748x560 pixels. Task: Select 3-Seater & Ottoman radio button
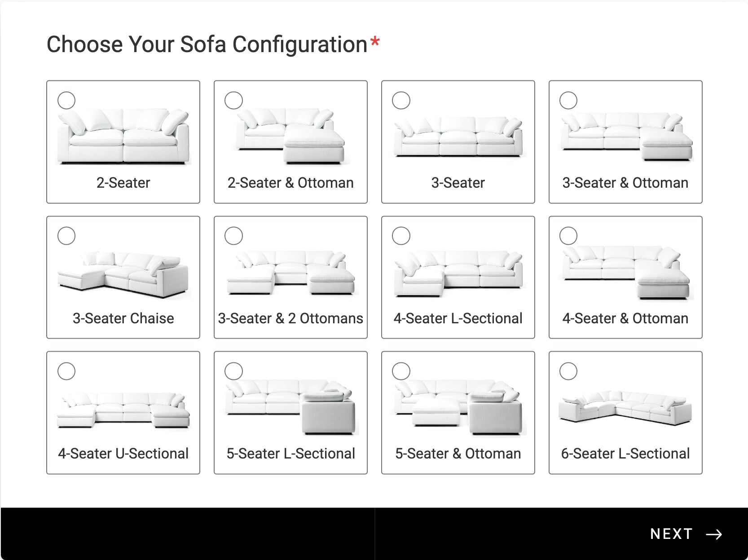click(568, 100)
